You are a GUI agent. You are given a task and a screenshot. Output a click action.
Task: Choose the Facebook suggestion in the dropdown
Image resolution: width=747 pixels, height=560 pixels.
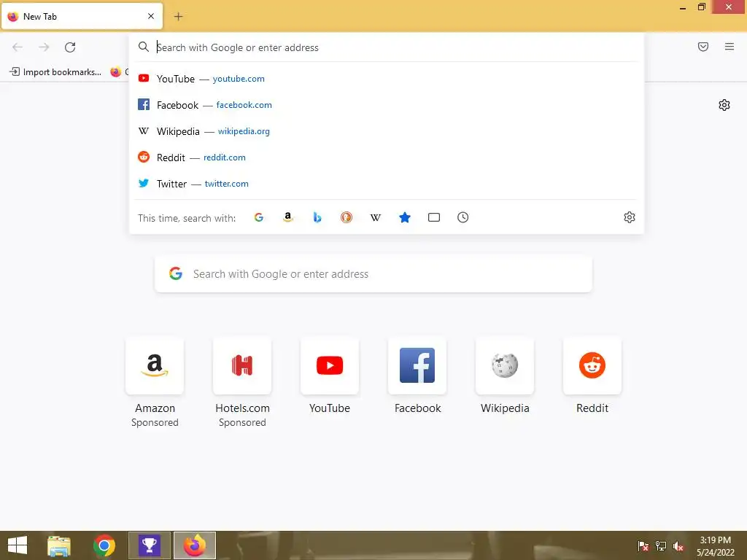(x=386, y=105)
